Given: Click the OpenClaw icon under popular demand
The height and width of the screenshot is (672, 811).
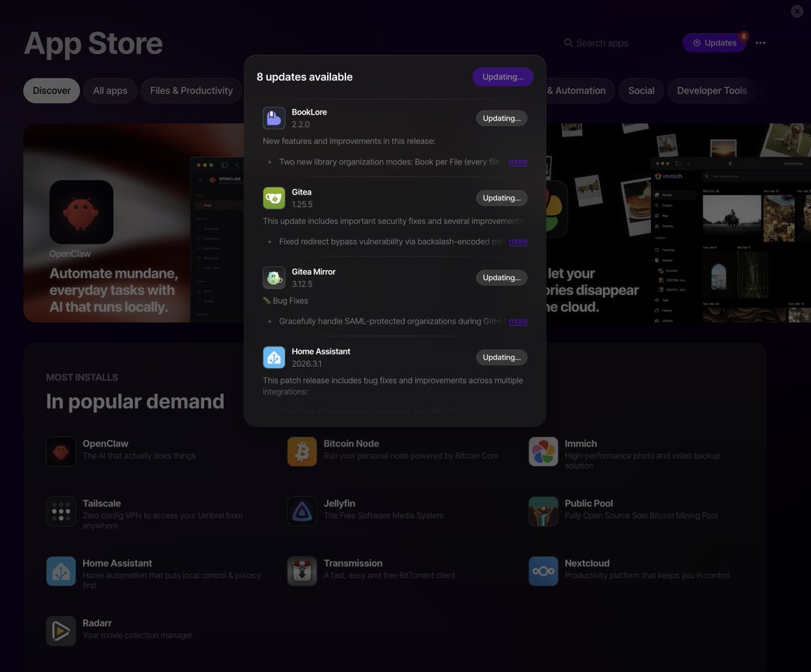Looking at the screenshot, I should pyautogui.click(x=61, y=452).
